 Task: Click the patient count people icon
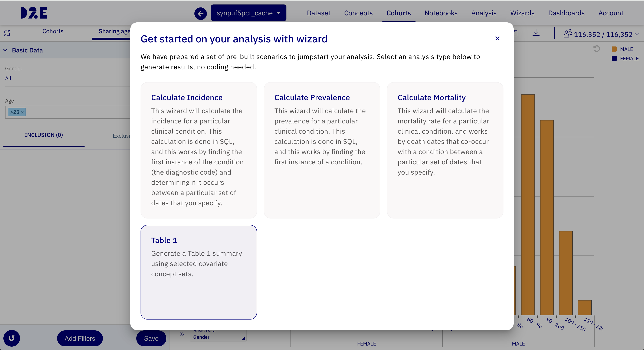pyautogui.click(x=568, y=33)
